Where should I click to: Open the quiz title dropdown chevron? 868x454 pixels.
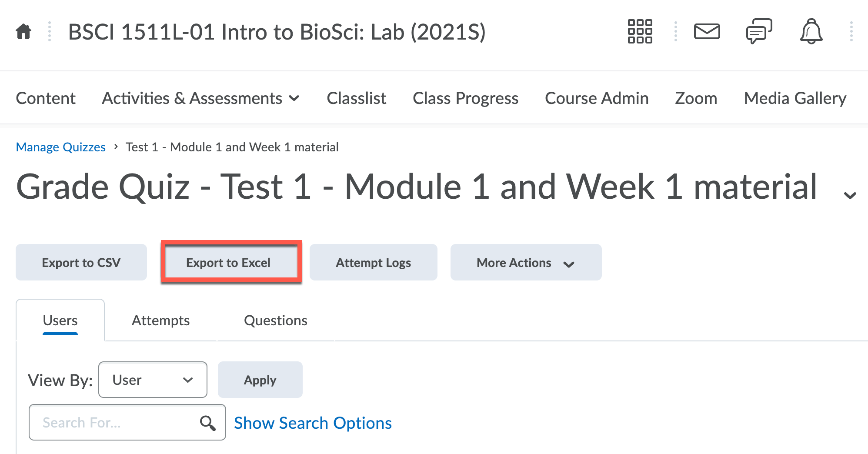click(x=850, y=195)
